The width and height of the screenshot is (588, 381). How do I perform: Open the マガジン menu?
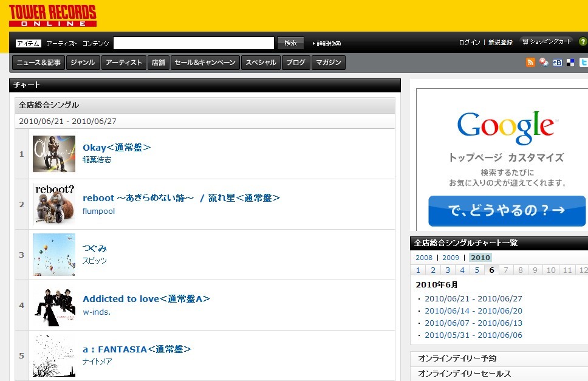[329, 63]
